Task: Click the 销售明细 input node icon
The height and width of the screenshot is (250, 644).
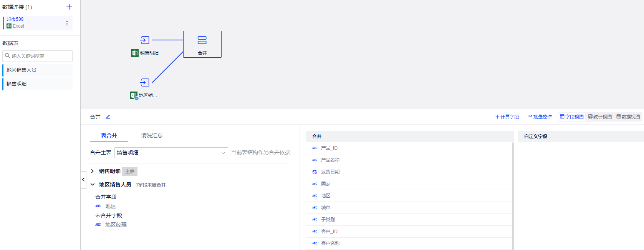Action: pyautogui.click(x=145, y=40)
